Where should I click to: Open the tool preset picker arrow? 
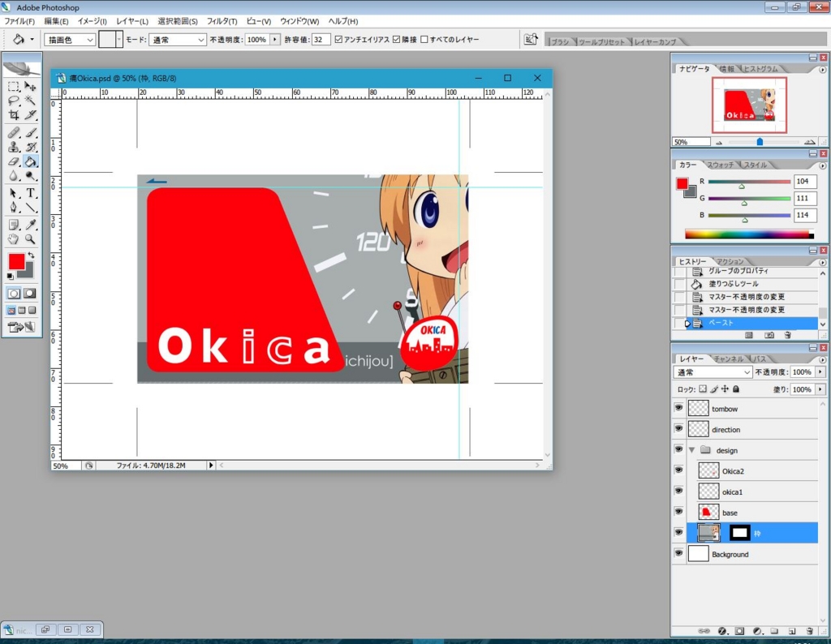click(32, 40)
